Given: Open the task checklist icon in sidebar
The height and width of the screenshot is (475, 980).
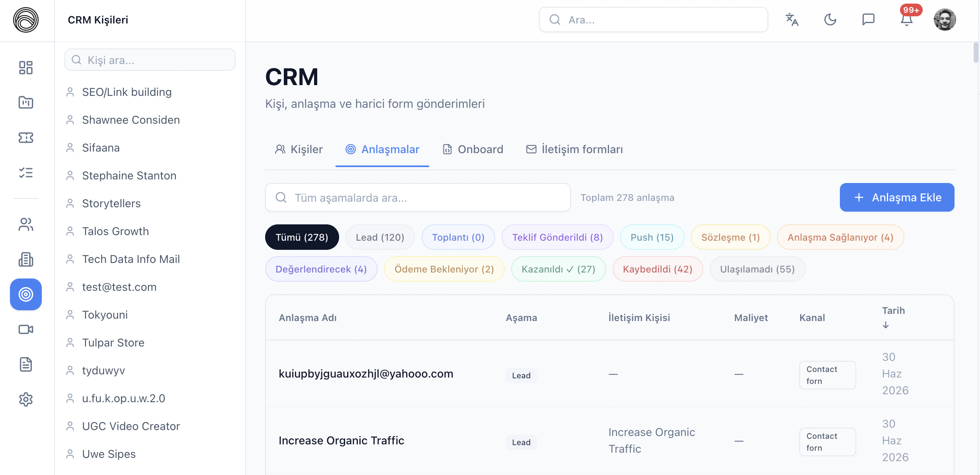Looking at the screenshot, I should coord(26,173).
